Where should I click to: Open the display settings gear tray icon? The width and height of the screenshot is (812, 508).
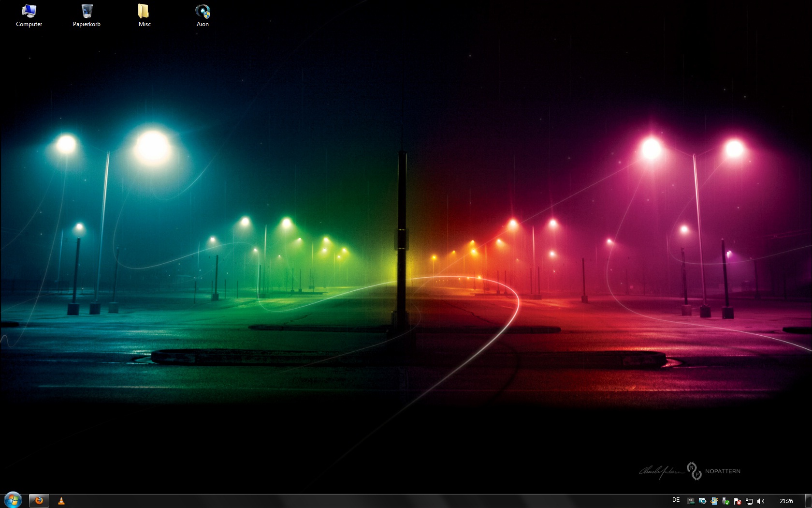click(x=703, y=501)
